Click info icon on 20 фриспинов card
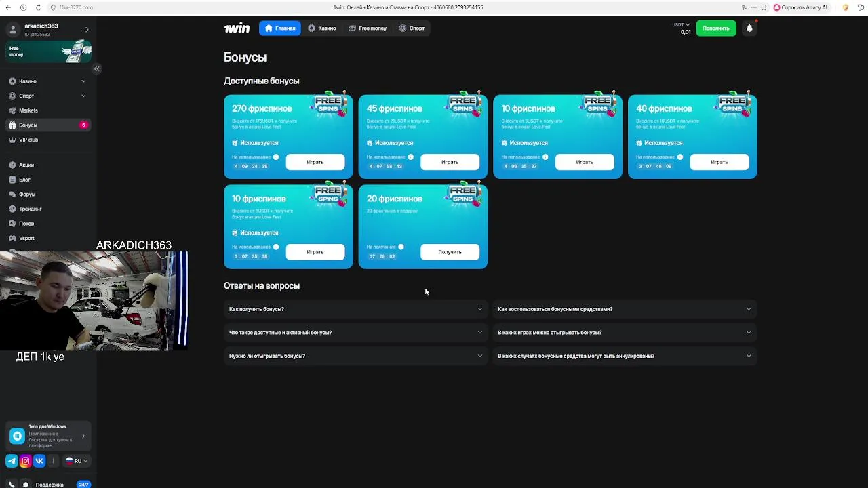Screen dimensions: 868x488 tap(401, 247)
